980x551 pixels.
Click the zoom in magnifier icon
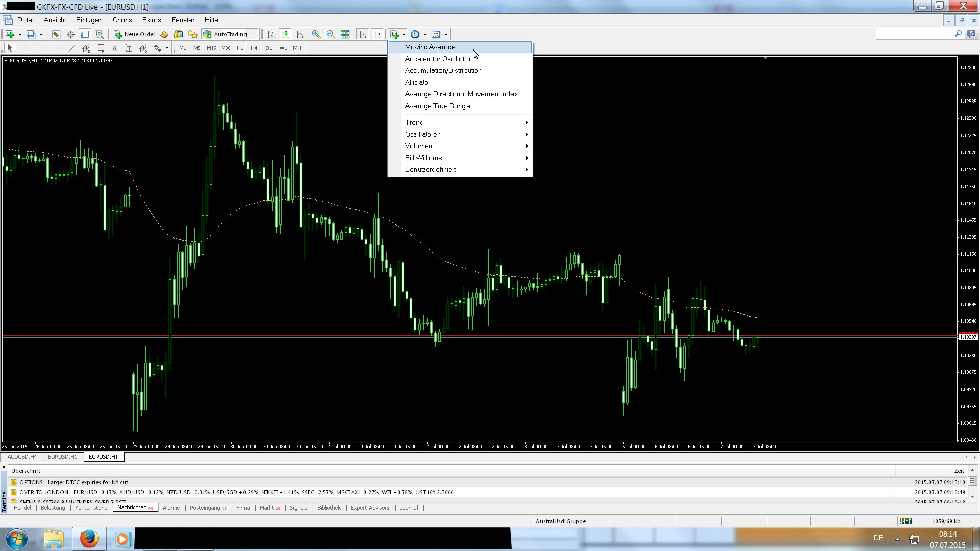pos(316,34)
